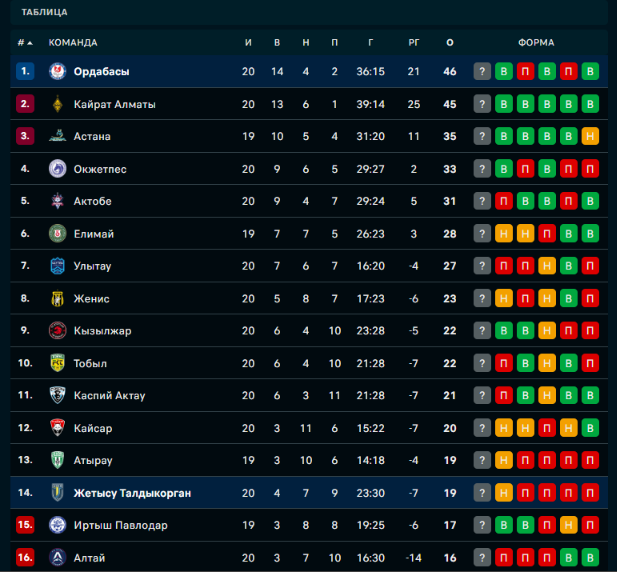Click the Алтай team crest
The height and width of the screenshot is (572, 617).
pos(57,557)
